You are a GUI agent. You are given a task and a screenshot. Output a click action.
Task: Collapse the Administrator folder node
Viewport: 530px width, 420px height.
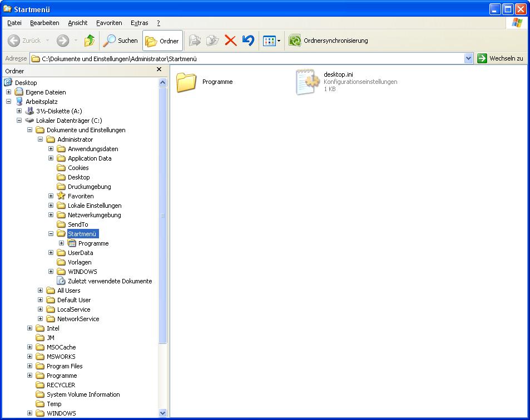tap(40, 139)
